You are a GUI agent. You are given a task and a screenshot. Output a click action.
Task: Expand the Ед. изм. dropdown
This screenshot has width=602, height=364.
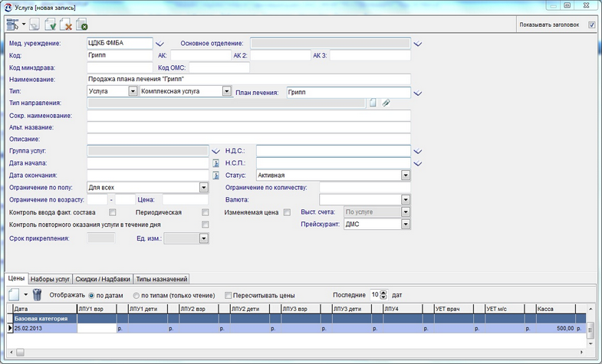204,238
